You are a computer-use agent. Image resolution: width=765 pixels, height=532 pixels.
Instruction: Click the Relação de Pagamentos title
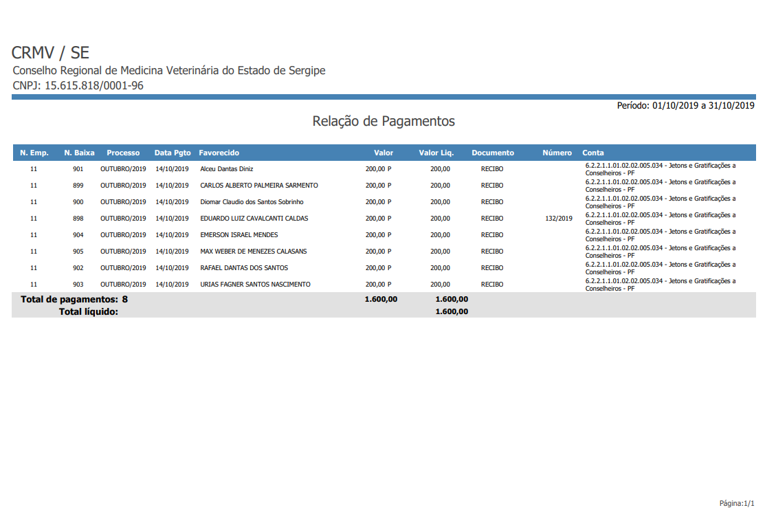coord(383,122)
